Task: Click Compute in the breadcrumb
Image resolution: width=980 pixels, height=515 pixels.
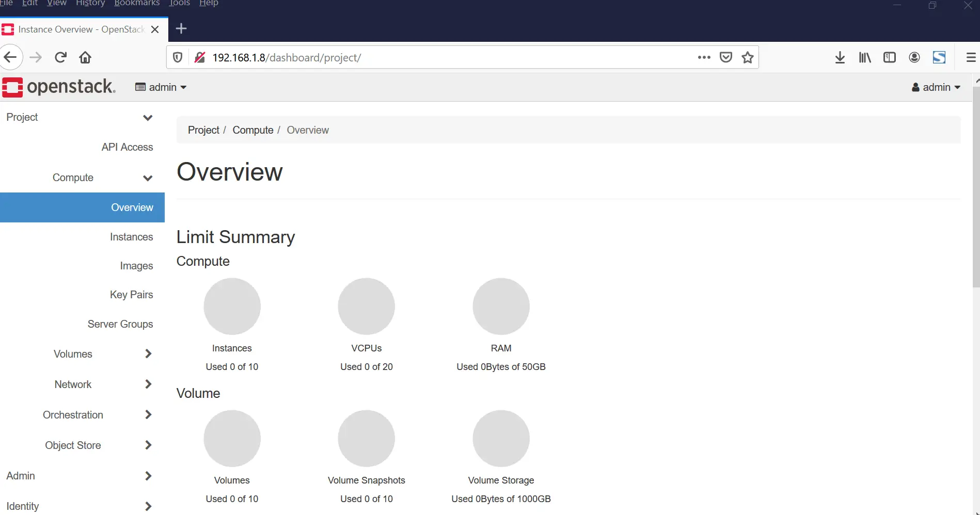Action: [253, 130]
